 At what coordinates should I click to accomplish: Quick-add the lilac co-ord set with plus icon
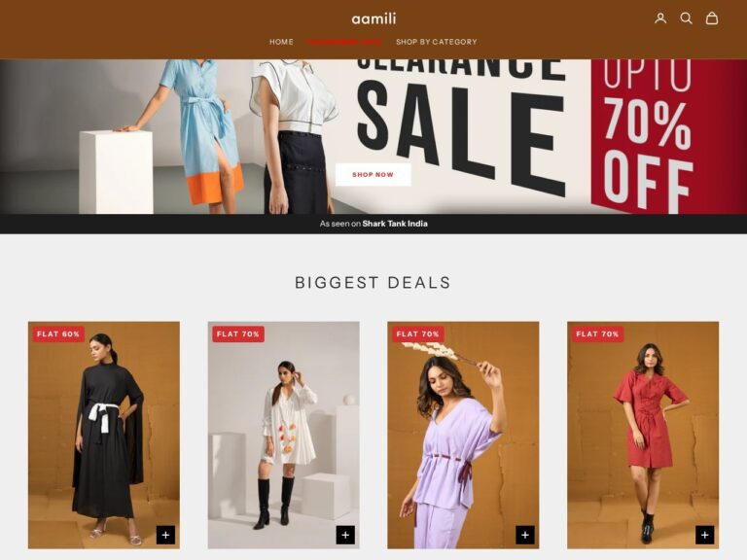pyautogui.click(x=525, y=535)
